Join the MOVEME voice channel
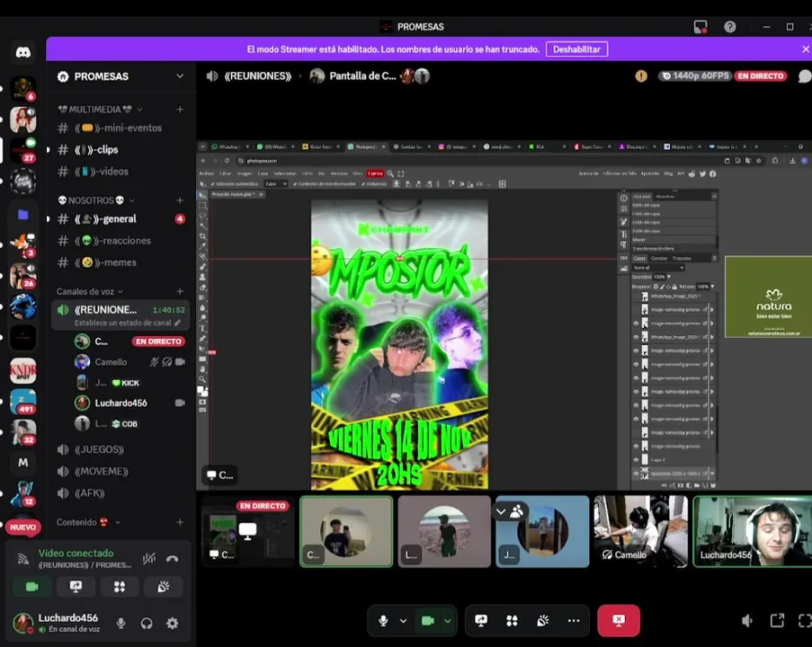This screenshot has height=647, width=812. [120, 471]
